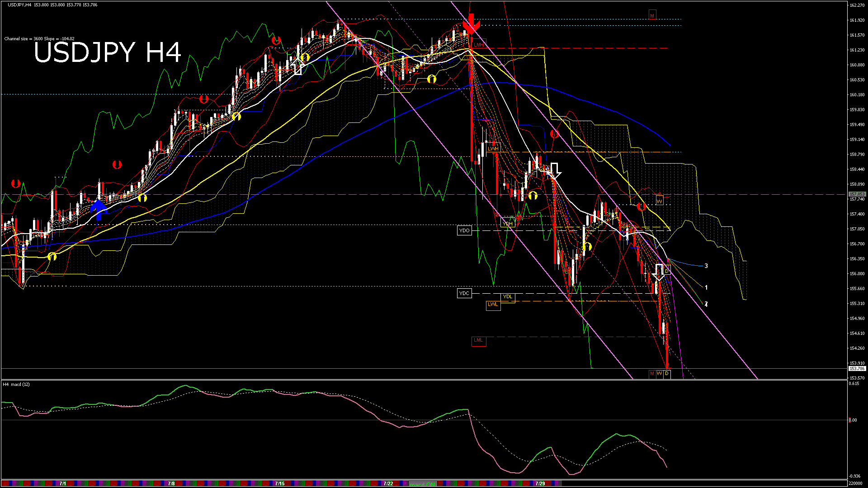Screen dimensions: 868x488
Task: Select the YDO level label box
Action: [464, 230]
